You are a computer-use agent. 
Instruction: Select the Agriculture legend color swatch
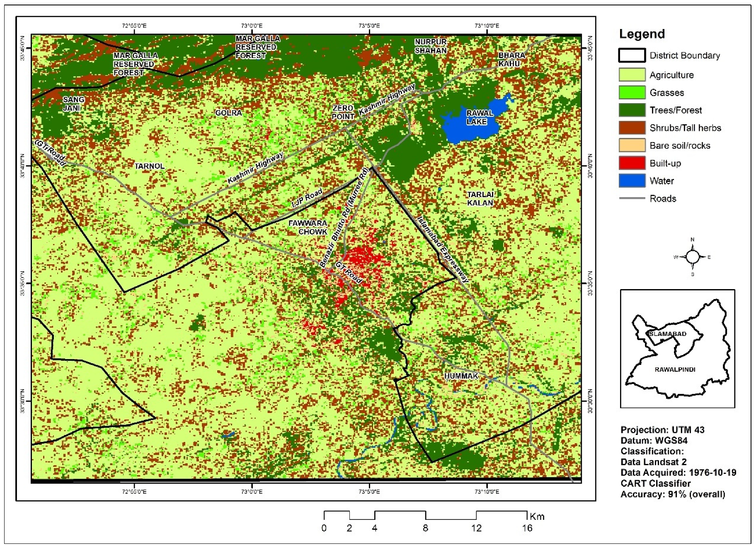[x=632, y=75]
